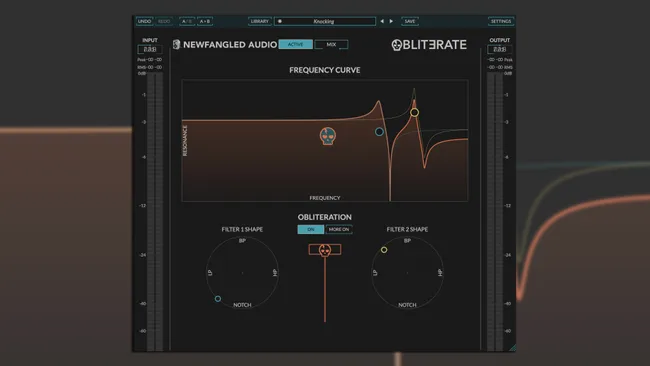
Task: Go to the next preset arrow
Action: coord(391,21)
